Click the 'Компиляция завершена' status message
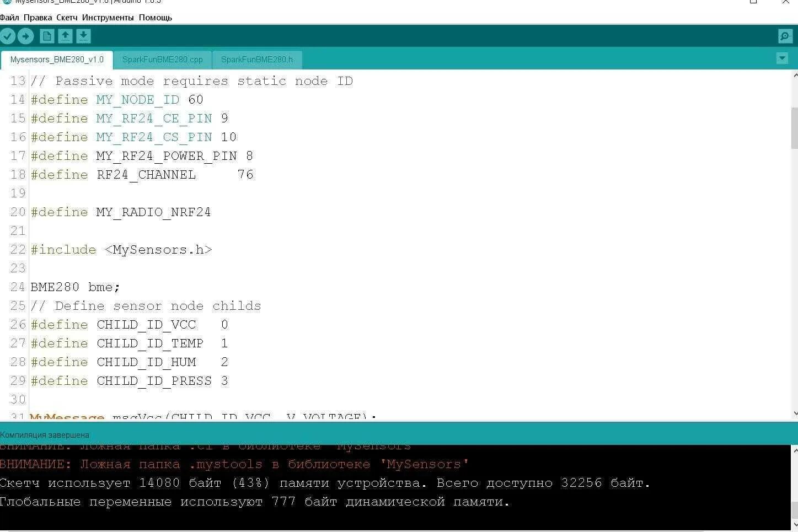The height and width of the screenshot is (532, 798). (45, 435)
